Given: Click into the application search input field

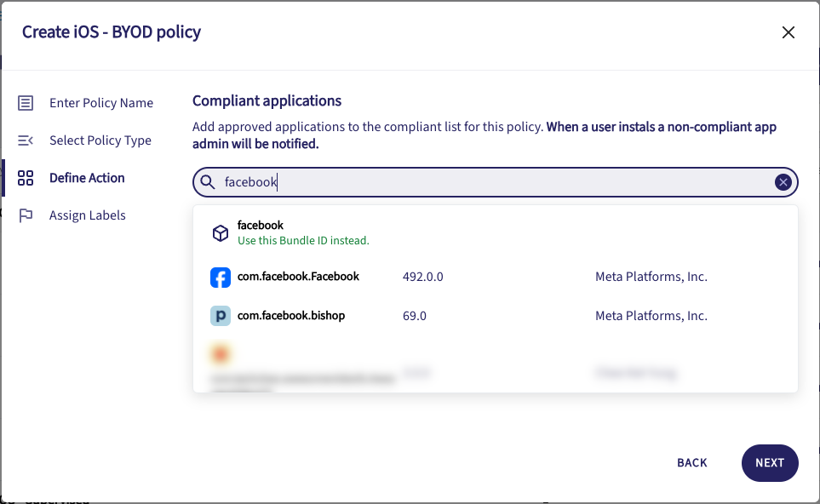Looking at the screenshot, I should (494, 182).
